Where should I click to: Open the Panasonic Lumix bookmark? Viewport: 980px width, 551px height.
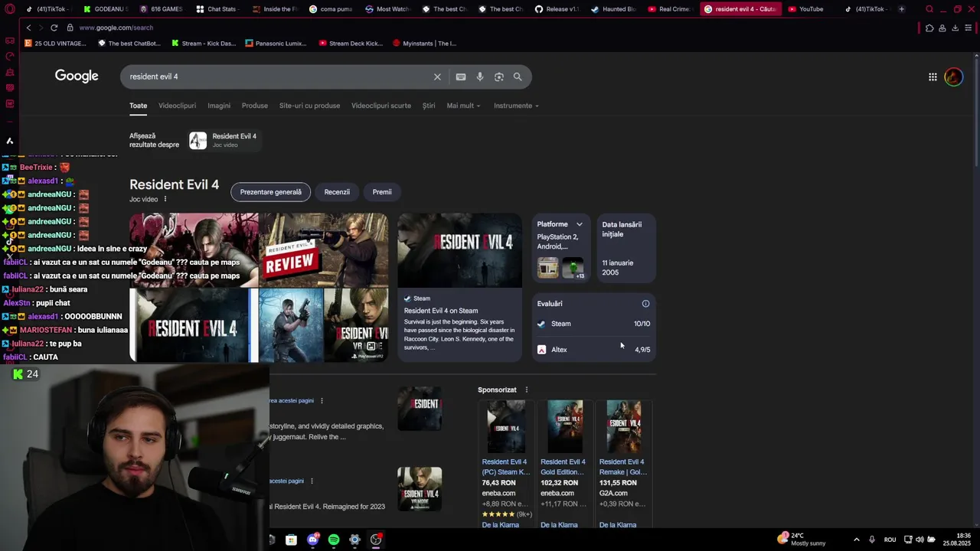[x=276, y=44]
